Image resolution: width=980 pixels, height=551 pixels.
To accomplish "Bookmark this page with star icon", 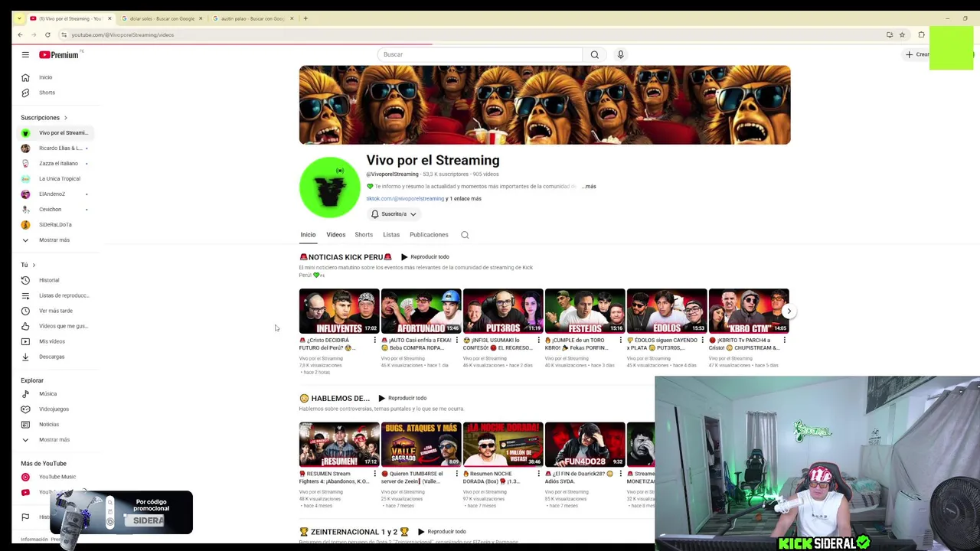I will [902, 34].
